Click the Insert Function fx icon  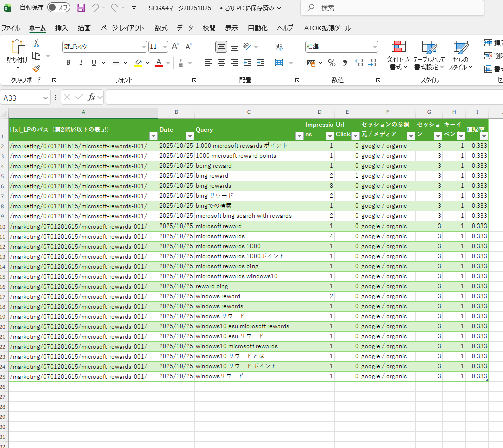coord(92,97)
